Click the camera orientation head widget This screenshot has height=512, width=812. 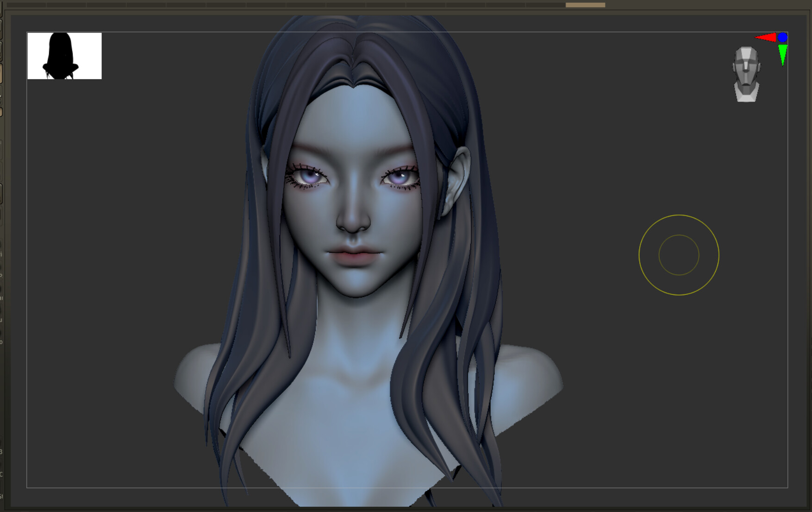(x=747, y=74)
